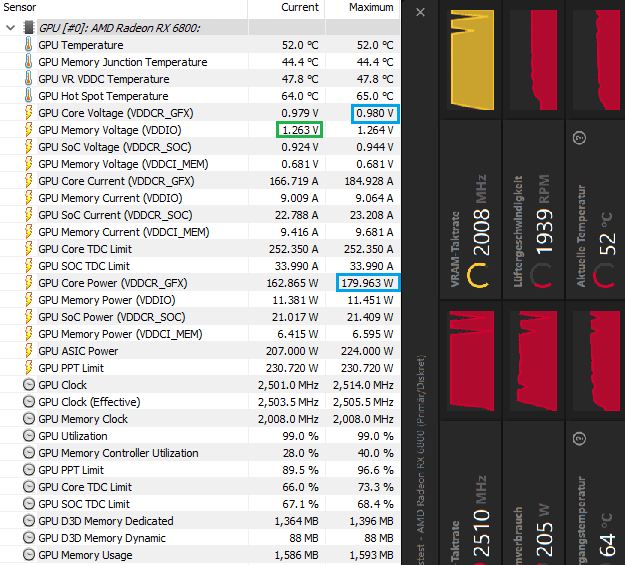The width and height of the screenshot is (625, 565).
Task: Click thermometer icon next to GPU Hot Spot Temperature
Action: pyautogui.click(x=28, y=95)
